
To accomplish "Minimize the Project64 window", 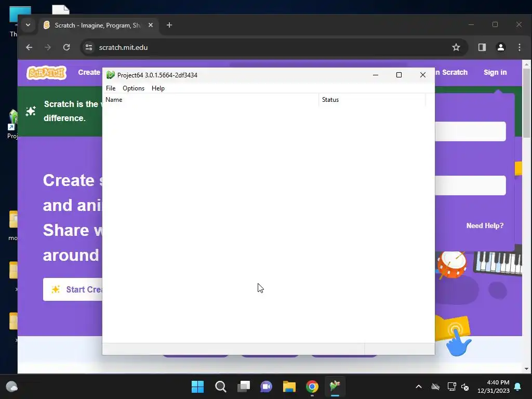I will [x=375, y=75].
